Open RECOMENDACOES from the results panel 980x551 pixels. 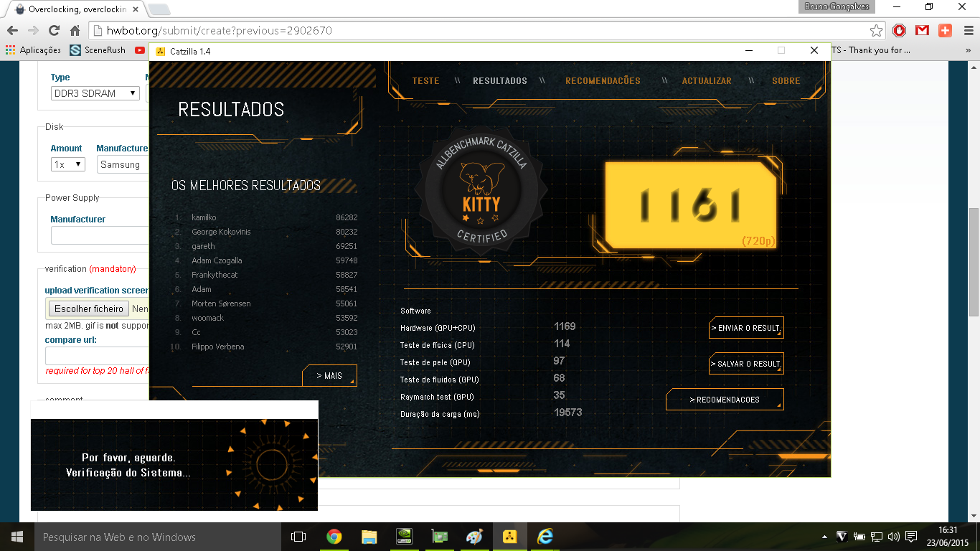pos(725,400)
